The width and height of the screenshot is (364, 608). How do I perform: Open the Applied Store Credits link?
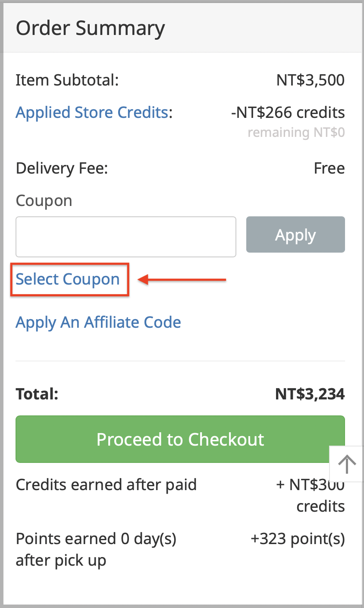(x=92, y=112)
